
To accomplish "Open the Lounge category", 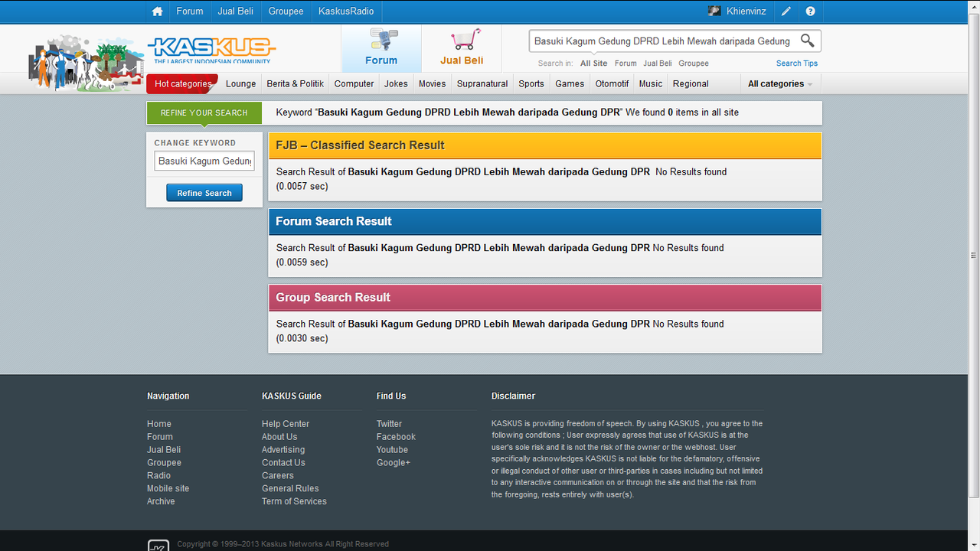I will [241, 84].
